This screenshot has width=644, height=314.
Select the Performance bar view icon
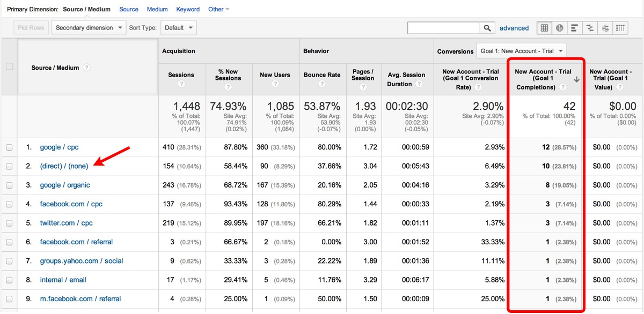point(575,28)
